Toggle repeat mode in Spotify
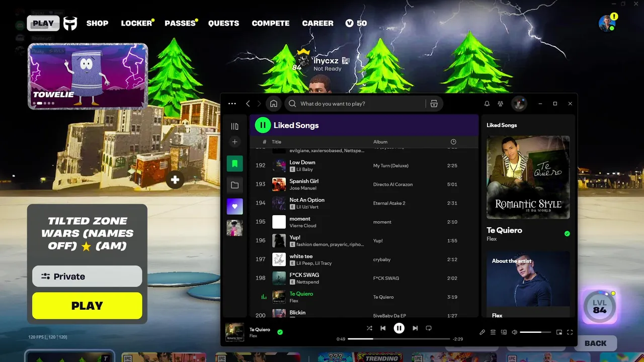This screenshot has width=644, height=362. (429, 328)
